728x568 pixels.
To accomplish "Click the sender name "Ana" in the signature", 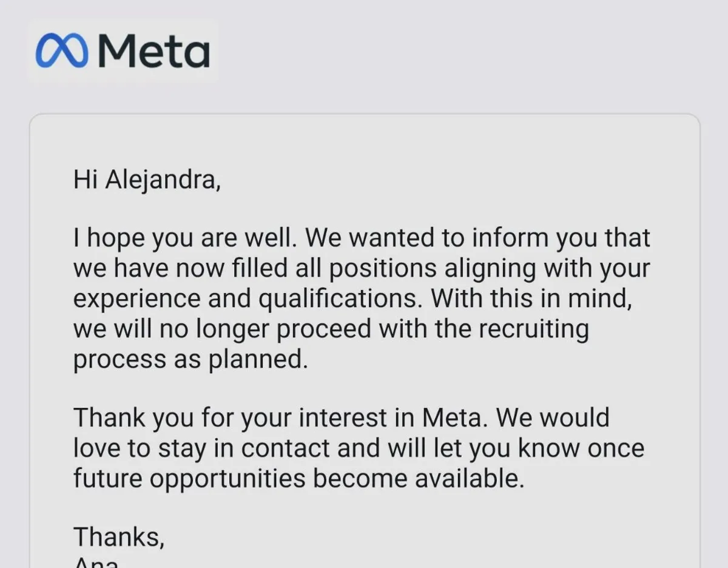I will point(96,562).
